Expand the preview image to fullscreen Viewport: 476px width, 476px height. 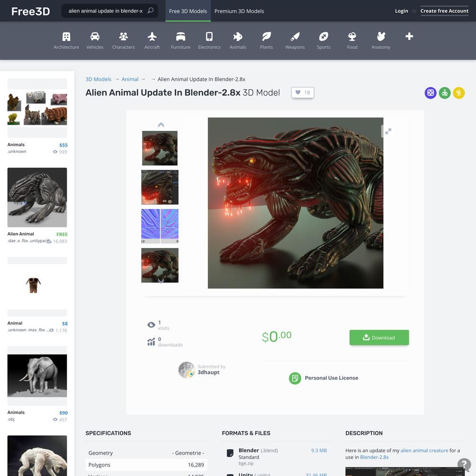[x=387, y=131]
